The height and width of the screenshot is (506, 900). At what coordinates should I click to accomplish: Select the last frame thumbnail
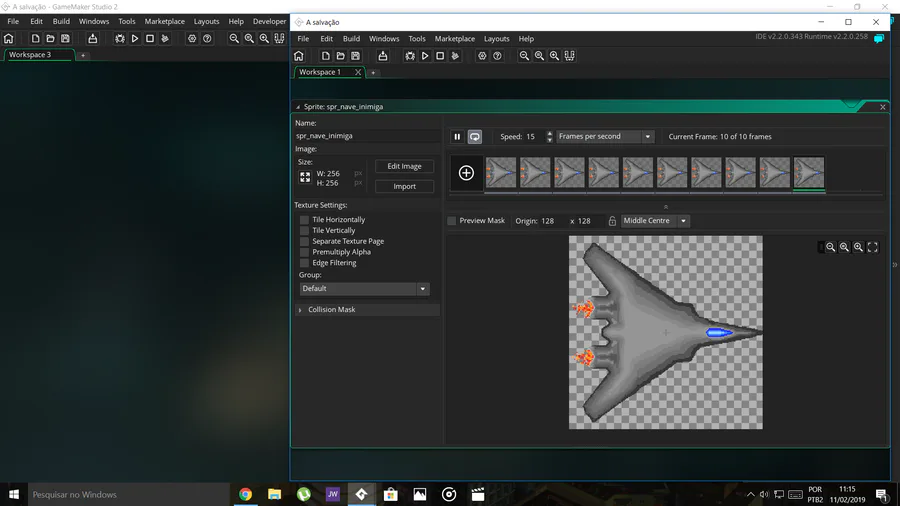pyautogui.click(x=809, y=173)
